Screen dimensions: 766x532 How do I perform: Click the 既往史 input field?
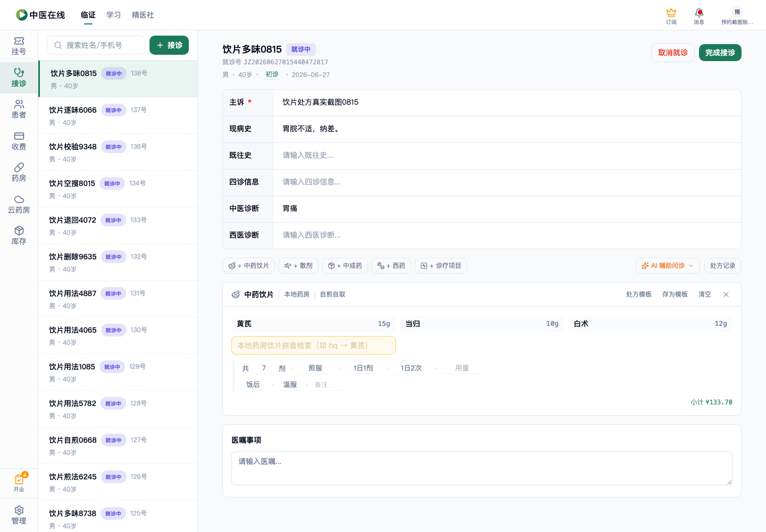pyautogui.click(x=507, y=156)
